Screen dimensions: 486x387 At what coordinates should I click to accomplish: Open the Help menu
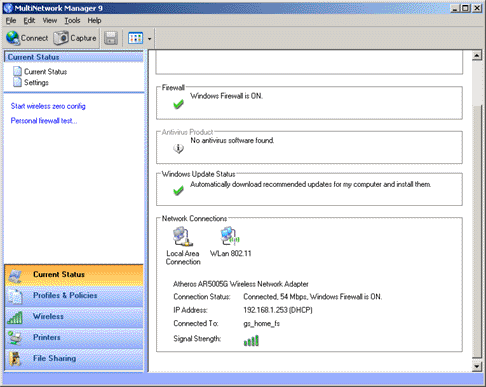(x=94, y=21)
